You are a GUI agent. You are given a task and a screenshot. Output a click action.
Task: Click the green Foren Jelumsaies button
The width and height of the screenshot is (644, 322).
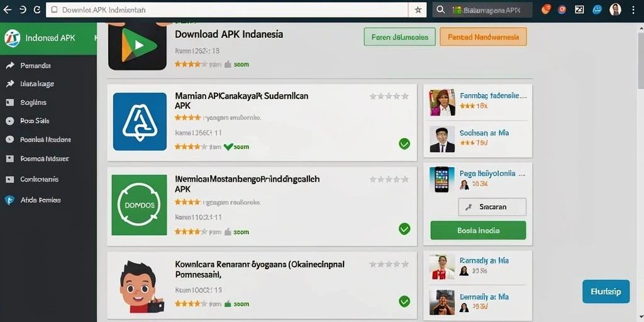point(399,37)
